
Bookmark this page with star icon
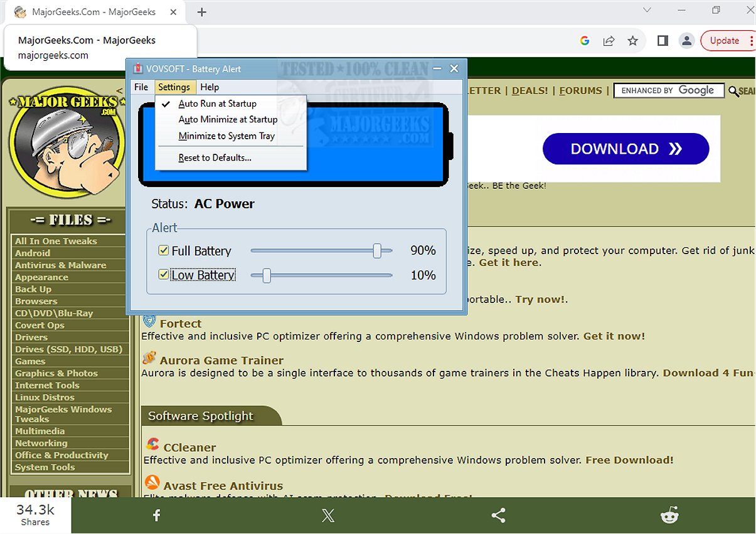(632, 41)
